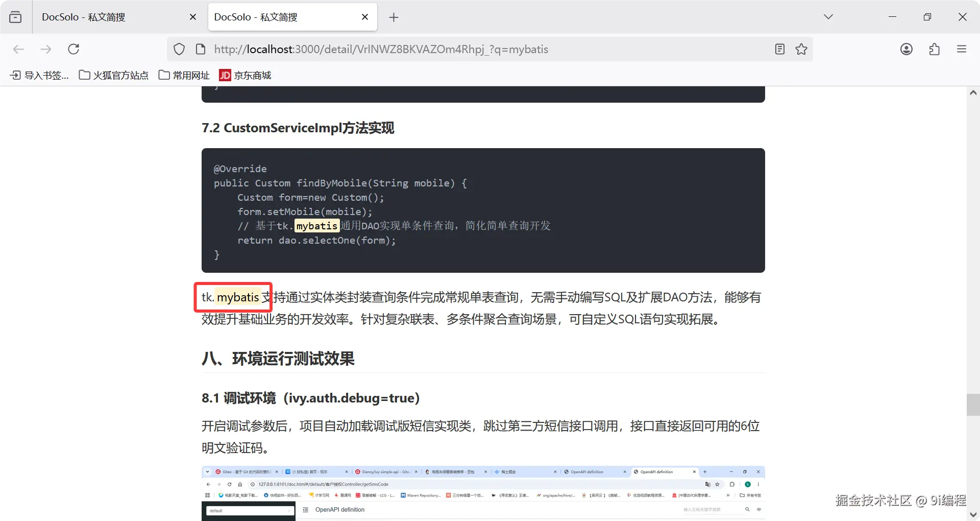Click heading 8.1 调试环境 ivy.auth.debug=true
The image size is (980, 521).
tap(311, 398)
